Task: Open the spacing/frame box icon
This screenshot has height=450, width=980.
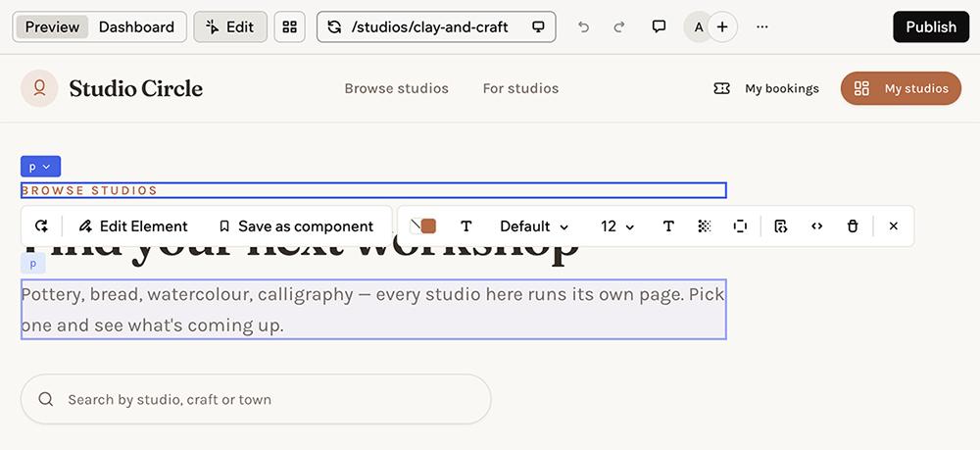Action: 740,226
